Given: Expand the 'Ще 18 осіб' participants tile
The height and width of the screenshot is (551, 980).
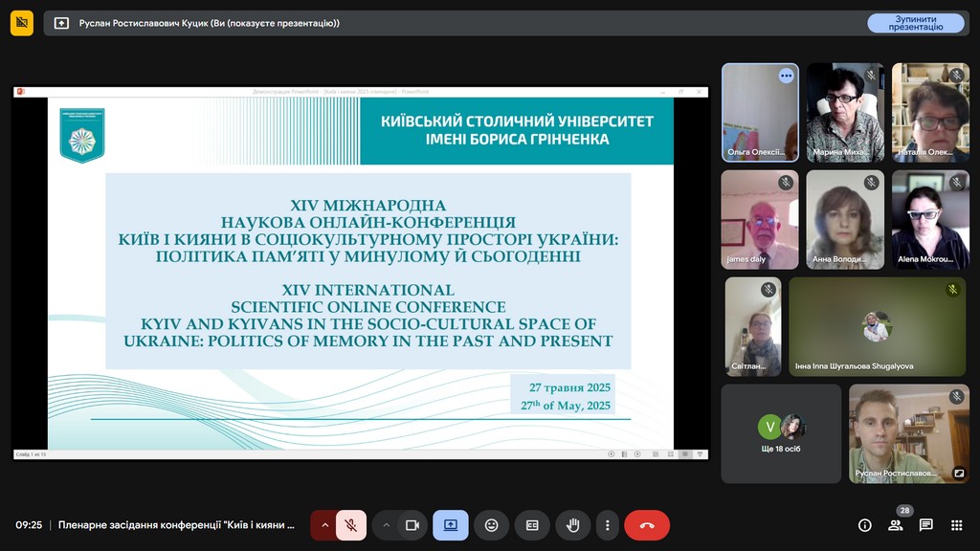Looking at the screenshot, I should click(781, 433).
